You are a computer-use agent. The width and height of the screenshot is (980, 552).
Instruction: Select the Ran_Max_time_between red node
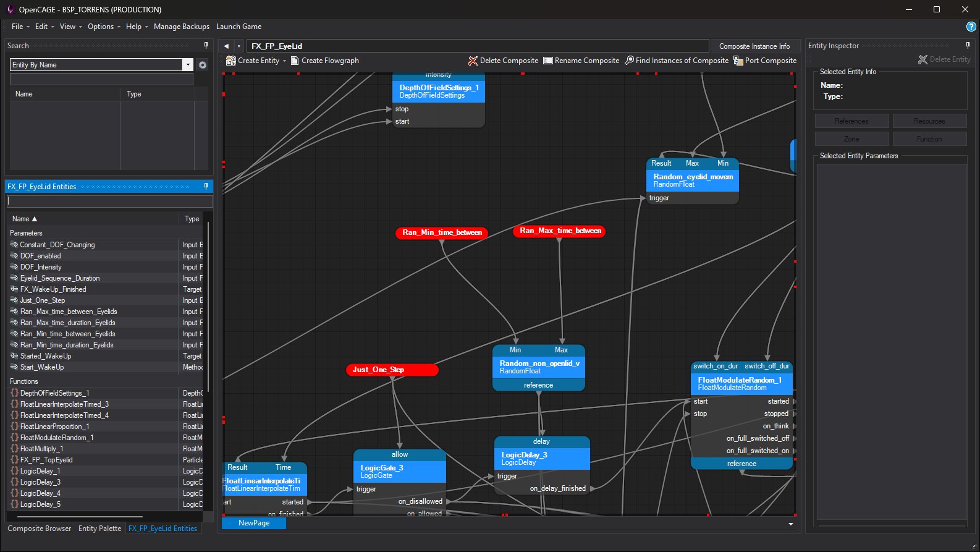pos(560,231)
